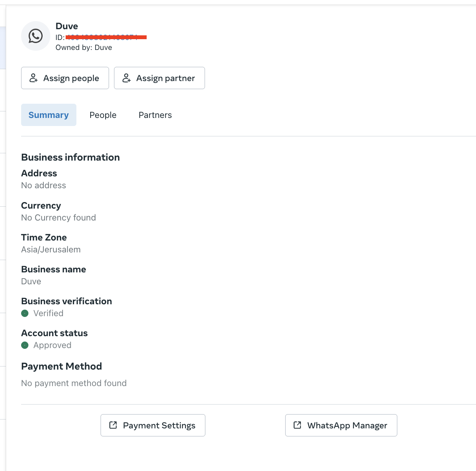
Task: Click the WhatsApp account avatar icon
Action: tap(36, 36)
